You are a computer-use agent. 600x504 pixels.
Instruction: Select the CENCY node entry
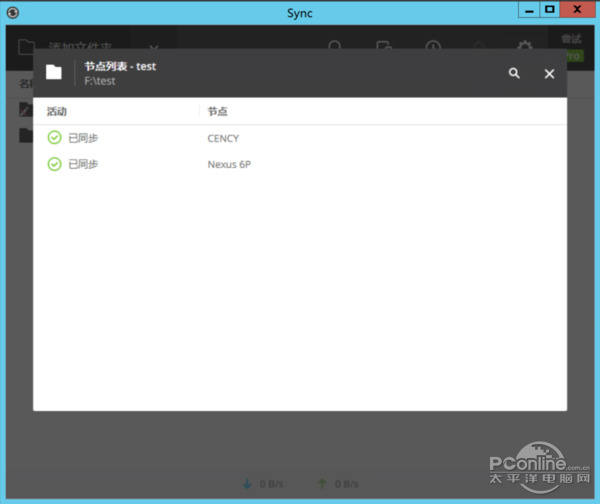point(223,138)
